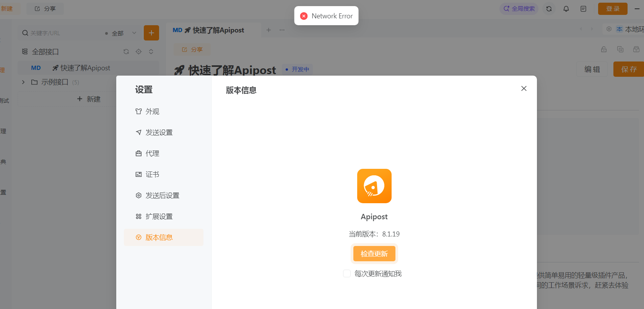Click the Apipost app logo
This screenshot has height=309, width=644.
(374, 186)
